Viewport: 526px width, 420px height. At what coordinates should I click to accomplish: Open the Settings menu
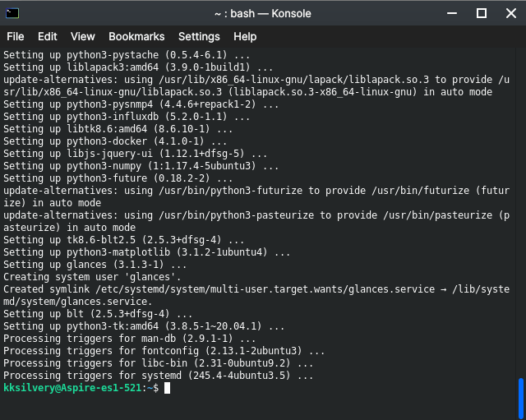click(x=199, y=36)
